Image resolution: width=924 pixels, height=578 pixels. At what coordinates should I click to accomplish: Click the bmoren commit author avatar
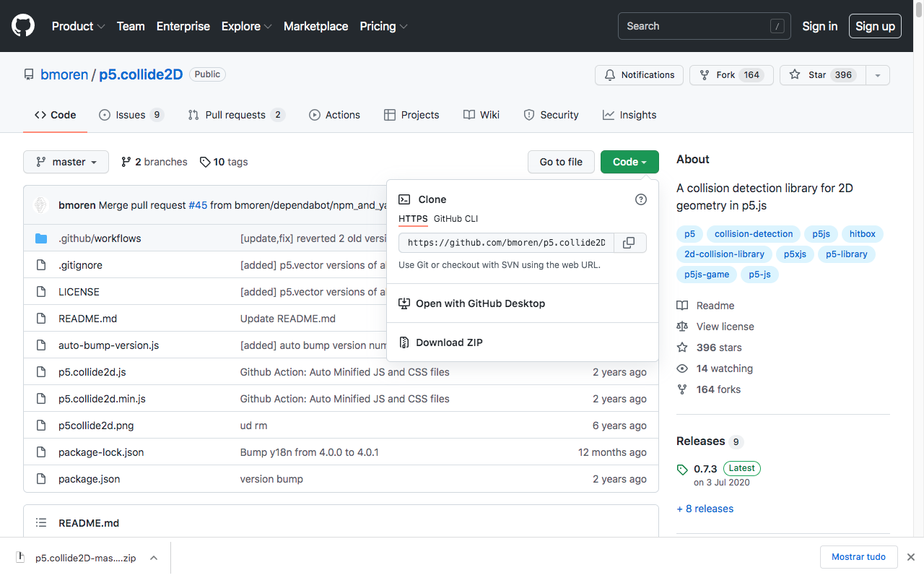pyautogui.click(x=41, y=205)
